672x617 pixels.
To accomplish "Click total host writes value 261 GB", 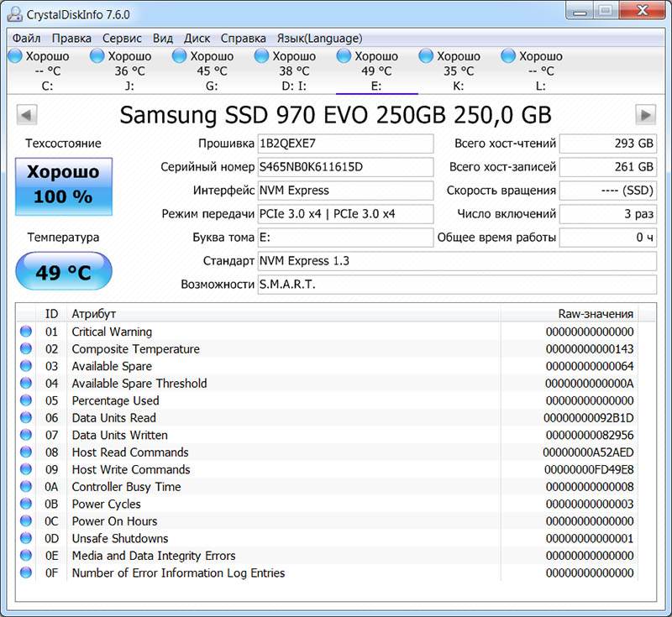I will click(x=607, y=167).
